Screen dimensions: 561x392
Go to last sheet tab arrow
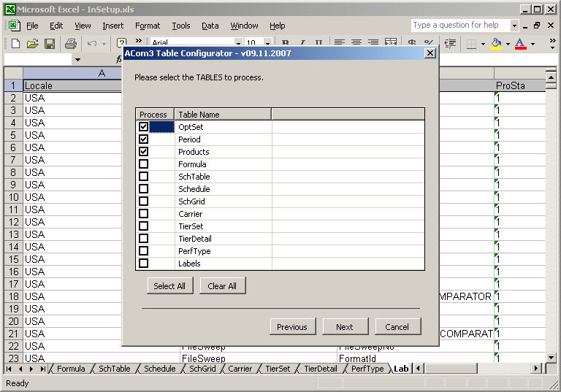click(x=43, y=369)
